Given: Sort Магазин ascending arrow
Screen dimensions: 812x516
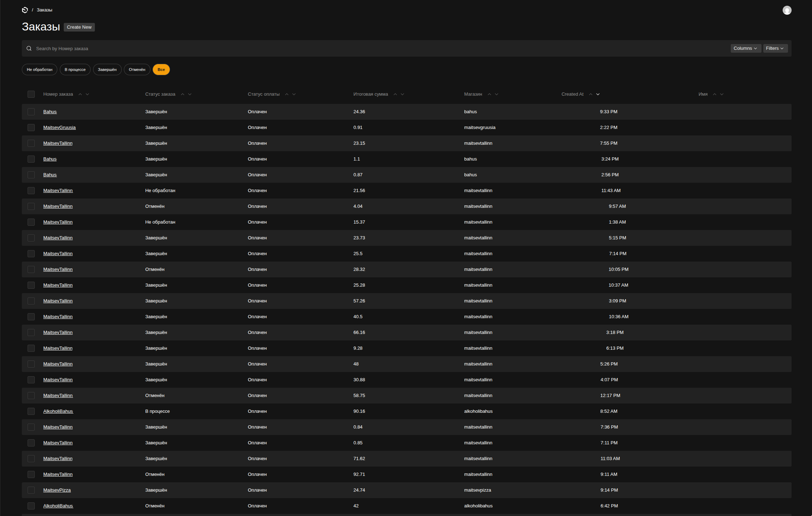Looking at the screenshot, I should (x=489, y=94).
